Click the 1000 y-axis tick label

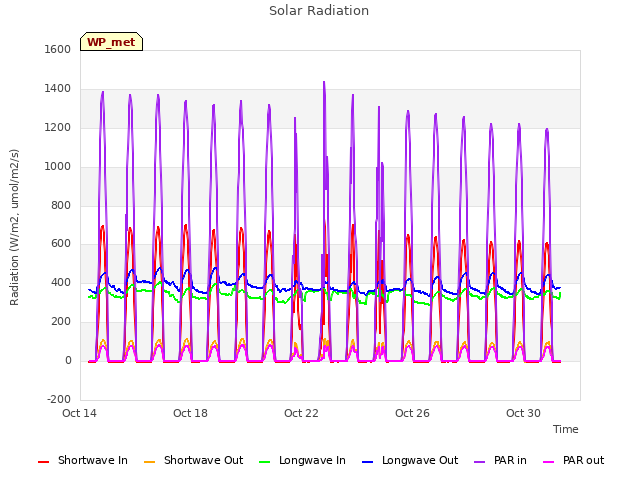coord(58,167)
